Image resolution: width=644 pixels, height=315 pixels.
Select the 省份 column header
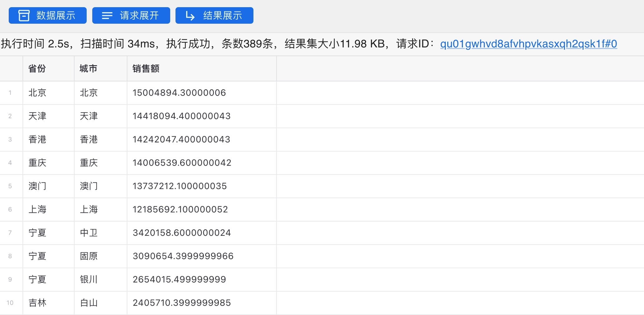click(37, 68)
